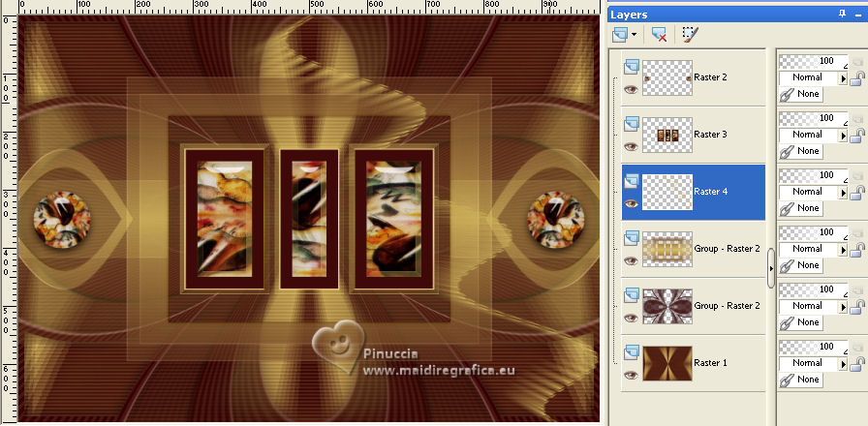Click the Raster 2 layer type icon
This screenshot has width=868, height=426.
click(x=631, y=68)
